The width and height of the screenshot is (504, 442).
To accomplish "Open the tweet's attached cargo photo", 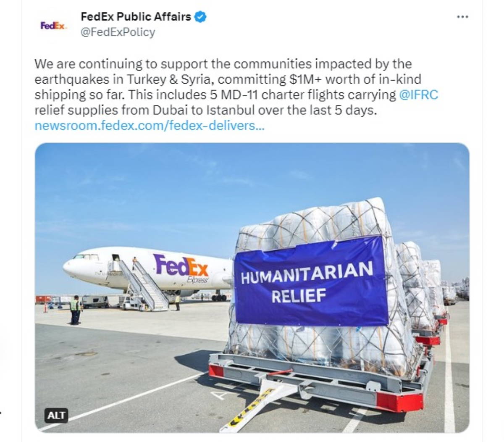I will (x=252, y=288).
